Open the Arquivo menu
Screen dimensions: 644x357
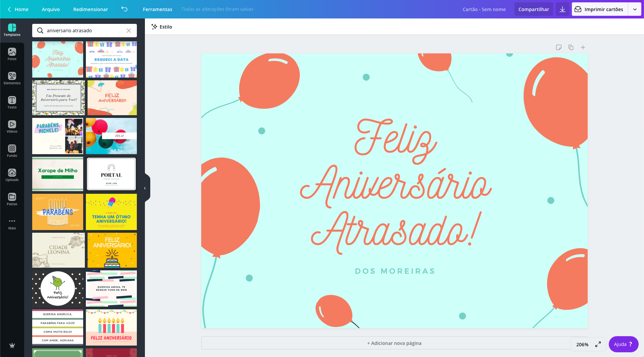click(51, 9)
